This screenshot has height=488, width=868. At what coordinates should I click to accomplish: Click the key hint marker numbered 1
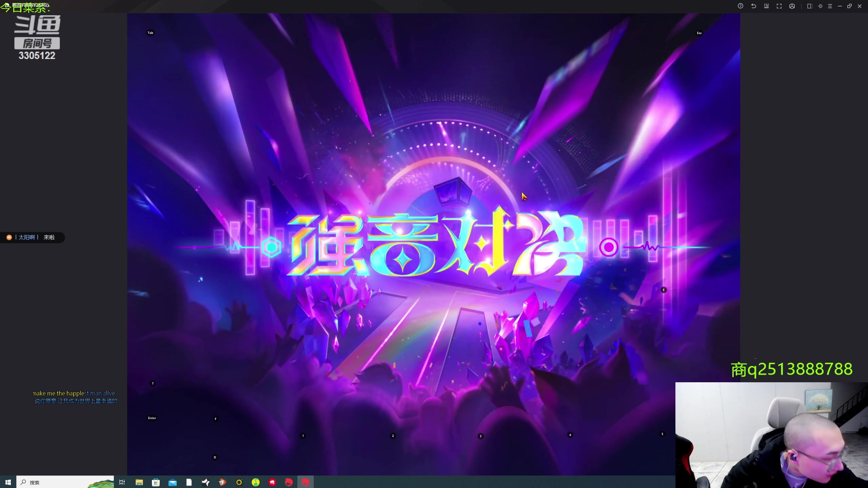(303, 436)
